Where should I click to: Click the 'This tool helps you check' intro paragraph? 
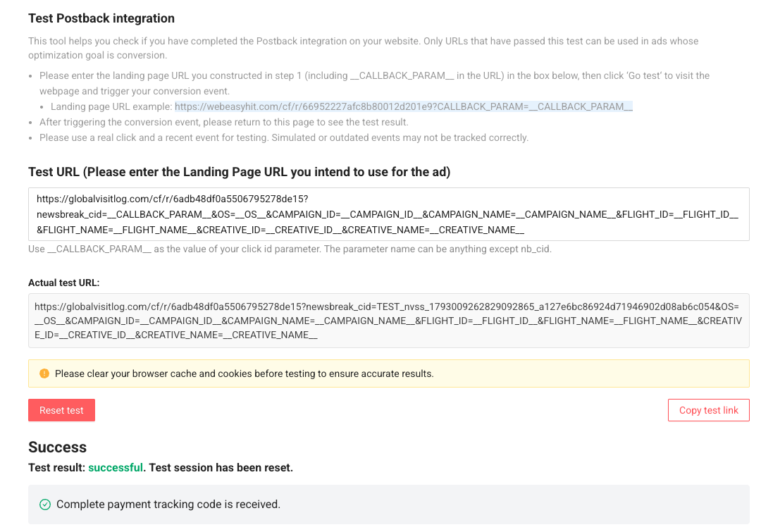363,48
